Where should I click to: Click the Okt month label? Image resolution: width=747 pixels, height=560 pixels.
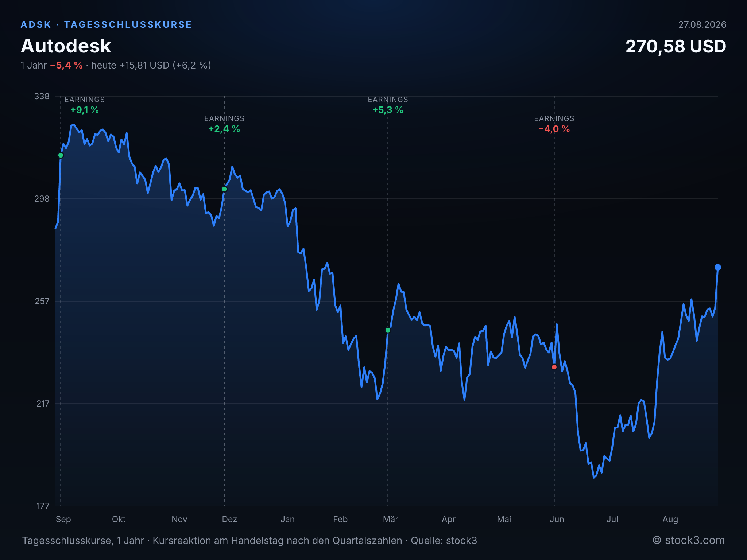[119, 519]
